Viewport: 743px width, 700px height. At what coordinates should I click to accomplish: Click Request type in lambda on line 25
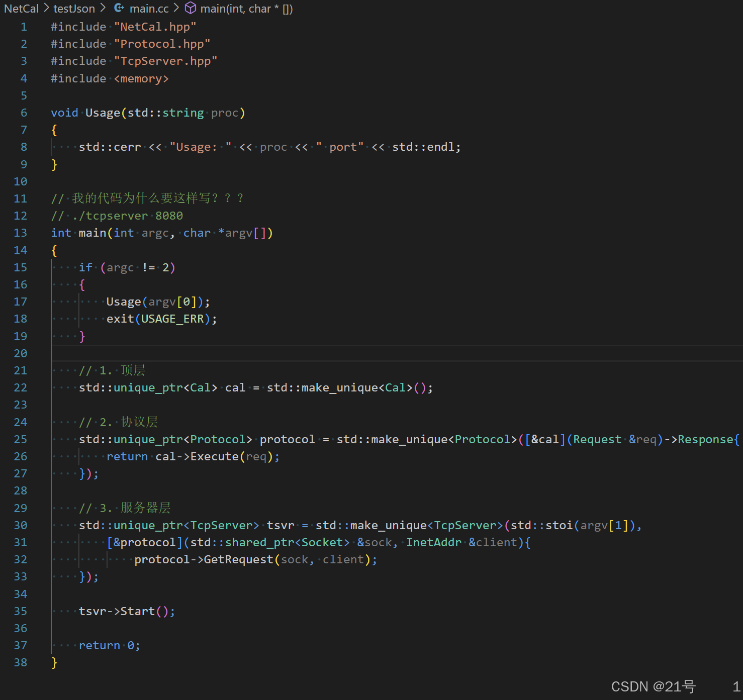597,440
